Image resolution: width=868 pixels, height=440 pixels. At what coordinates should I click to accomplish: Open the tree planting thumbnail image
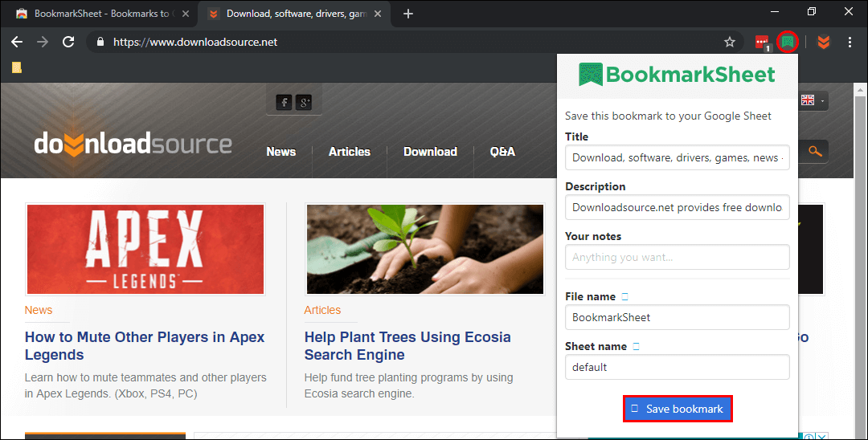(x=425, y=249)
